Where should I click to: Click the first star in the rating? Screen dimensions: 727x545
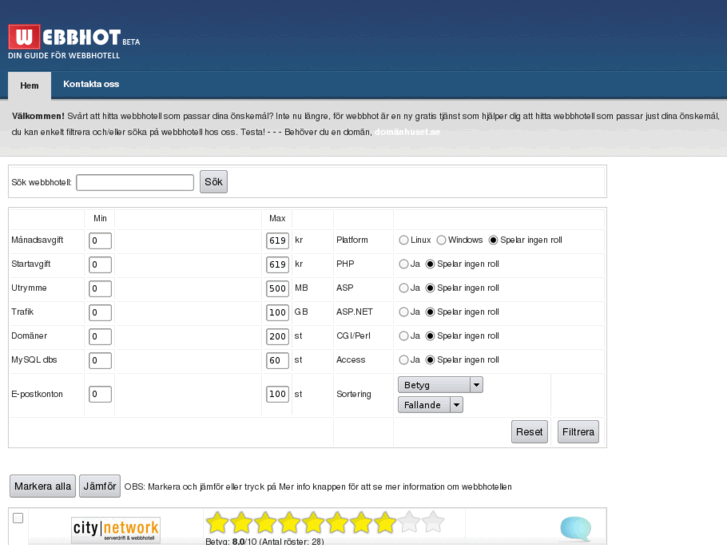coord(217,523)
